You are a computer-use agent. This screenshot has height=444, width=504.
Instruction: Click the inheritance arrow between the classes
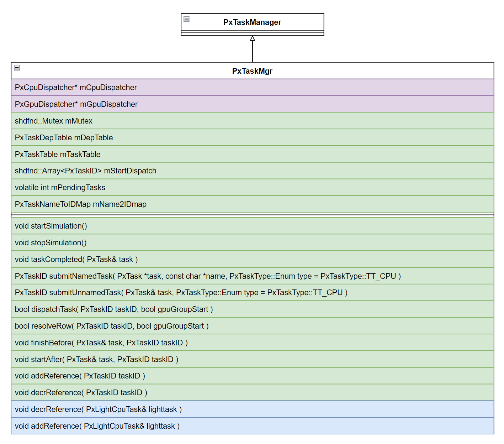tap(253, 49)
